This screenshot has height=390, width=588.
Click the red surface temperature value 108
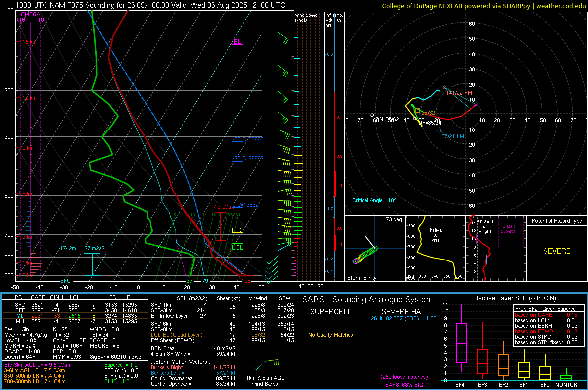(246, 281)
